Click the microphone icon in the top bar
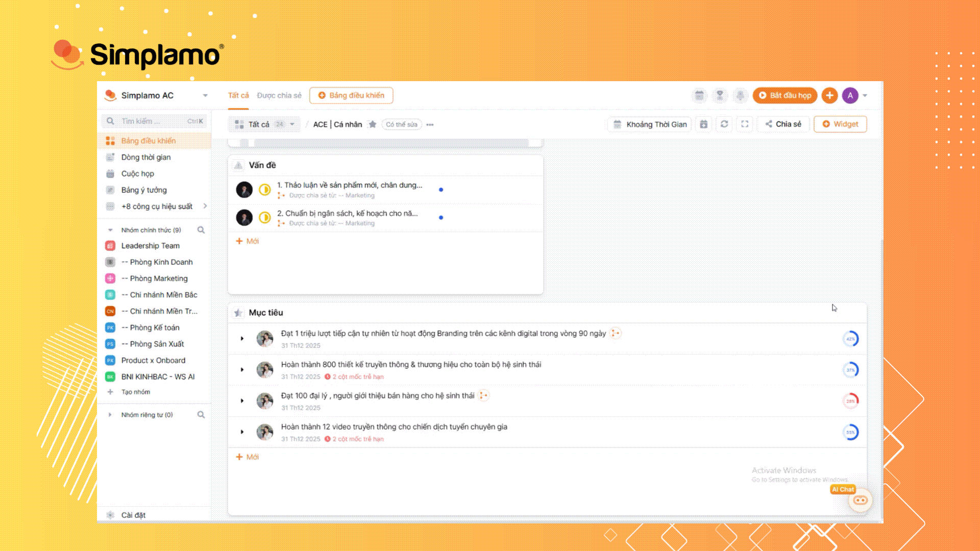This screenshot has width=980, height=551. (x=740, y=95)
